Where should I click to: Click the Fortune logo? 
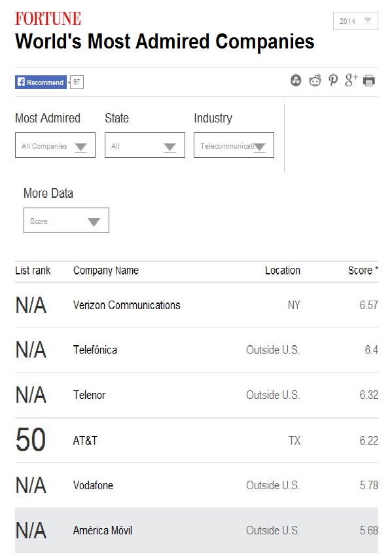pyautogui.click(x=48, y=18)
